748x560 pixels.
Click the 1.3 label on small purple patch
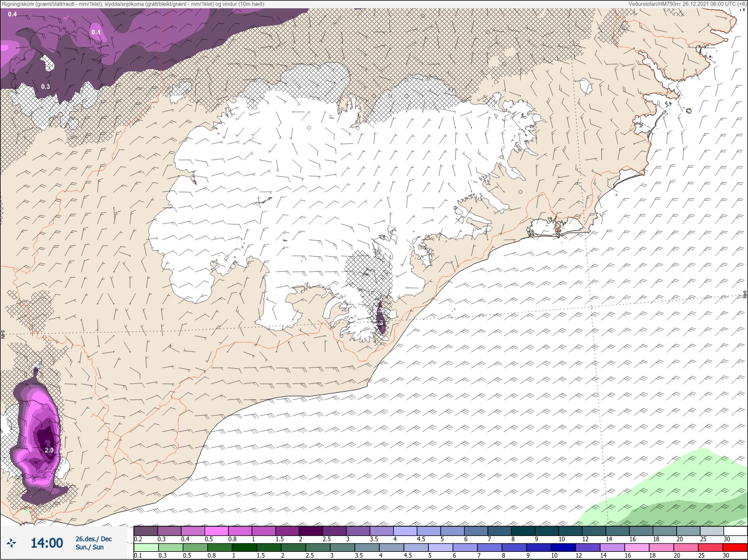[380, 323]
